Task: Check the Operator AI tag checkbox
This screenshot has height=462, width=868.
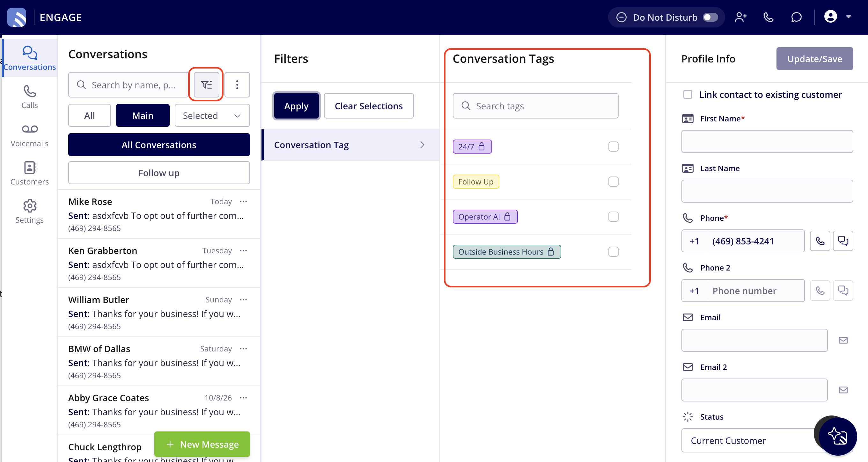Action: pos(613,217)
